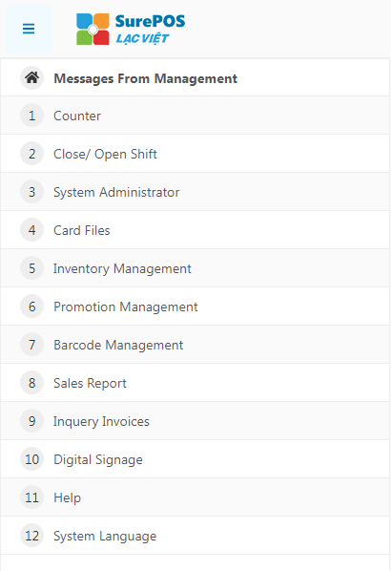Open Inquery Invoices
392x571 pixels.
click(196, 421)
